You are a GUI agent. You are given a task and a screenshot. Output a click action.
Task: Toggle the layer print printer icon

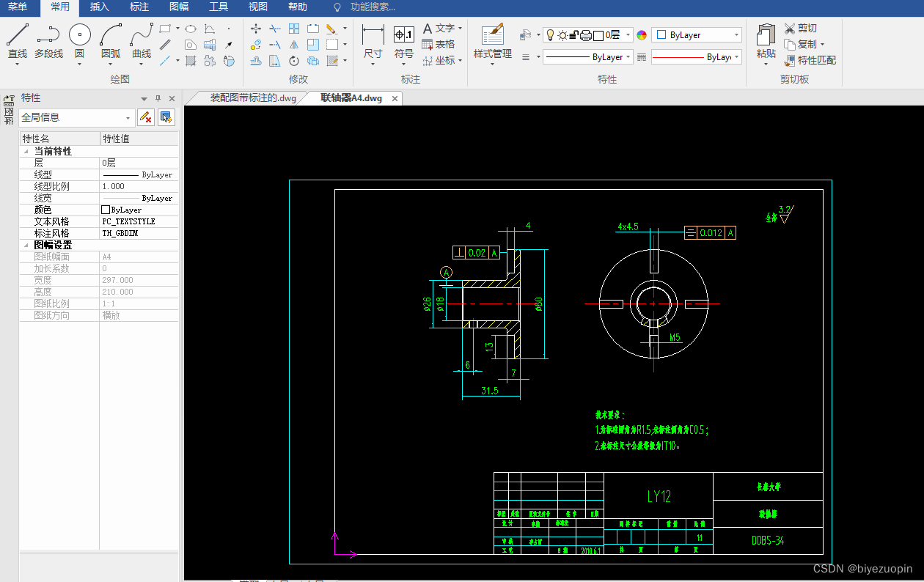pos(586,34)
